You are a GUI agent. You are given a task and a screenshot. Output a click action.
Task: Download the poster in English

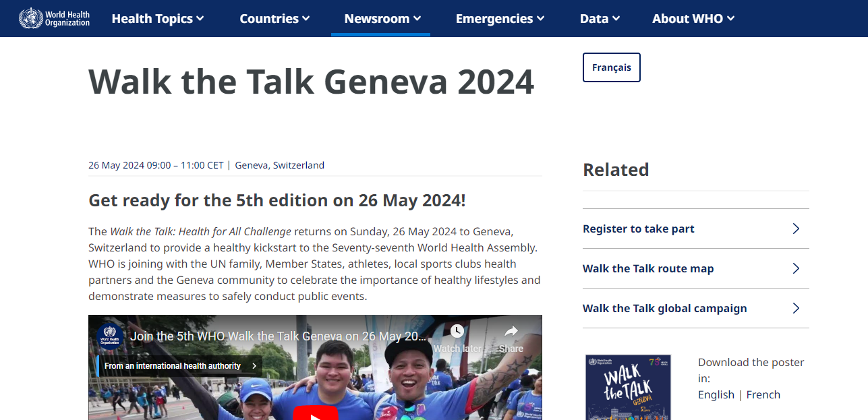click(716, 394)
